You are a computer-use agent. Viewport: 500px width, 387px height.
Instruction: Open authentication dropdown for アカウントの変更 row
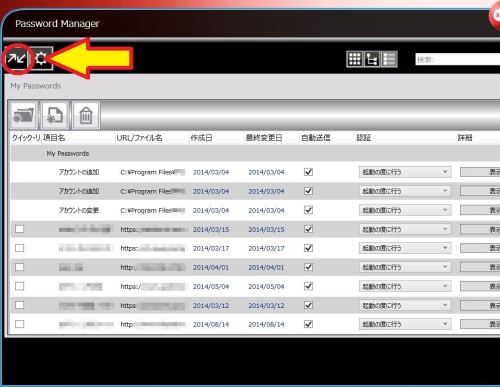click(x=405, y=210)
